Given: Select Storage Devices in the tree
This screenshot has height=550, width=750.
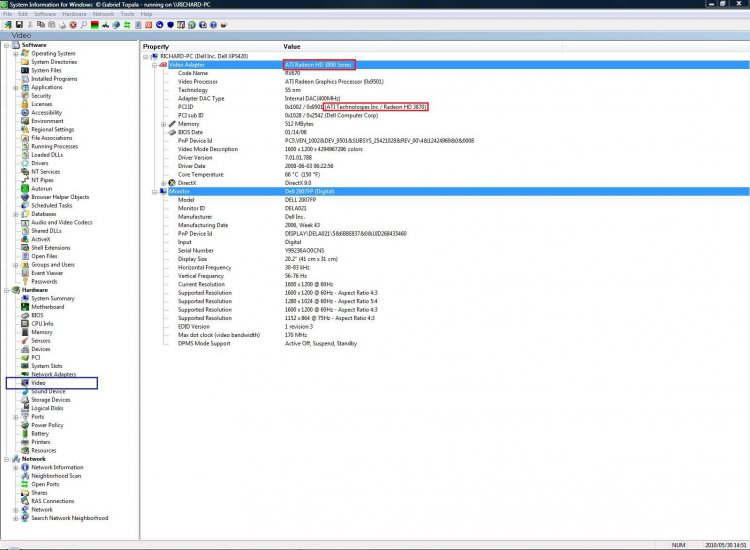Looking at the screenshot, I should (51, 400).
